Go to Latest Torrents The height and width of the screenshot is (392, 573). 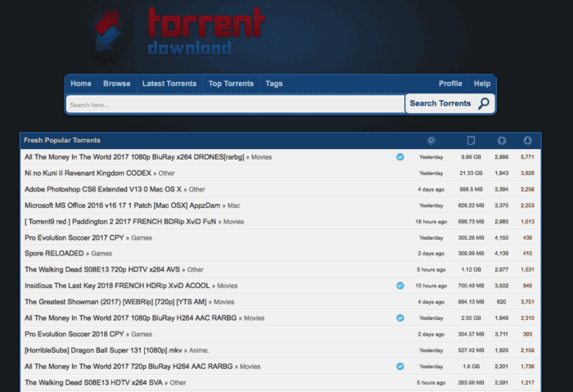[169, 83]
